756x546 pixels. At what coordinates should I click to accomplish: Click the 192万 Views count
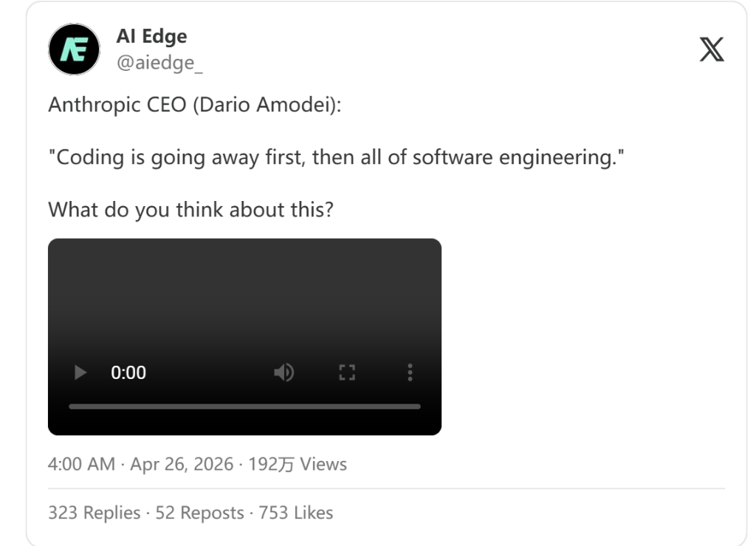pyautogui.click(x=298, y=464)
